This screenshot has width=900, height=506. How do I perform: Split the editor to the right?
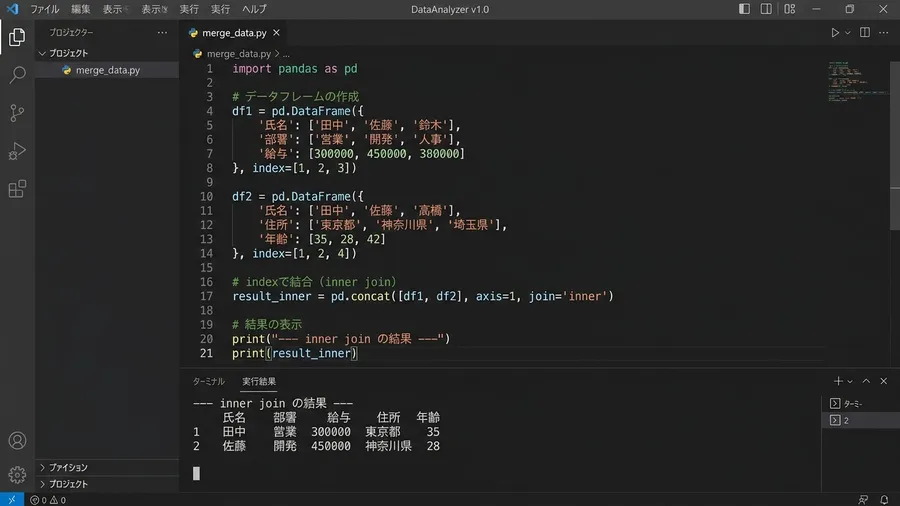tap(864, 33)
